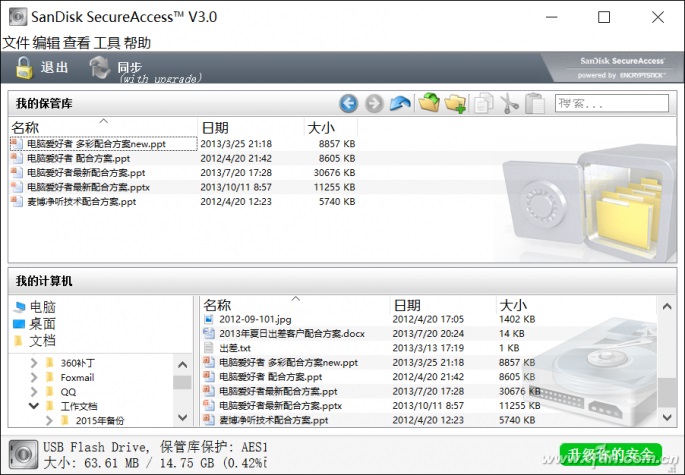Click the add-files folder icon
This screenshot has width=685, height=475.
(x=429, y=103)
